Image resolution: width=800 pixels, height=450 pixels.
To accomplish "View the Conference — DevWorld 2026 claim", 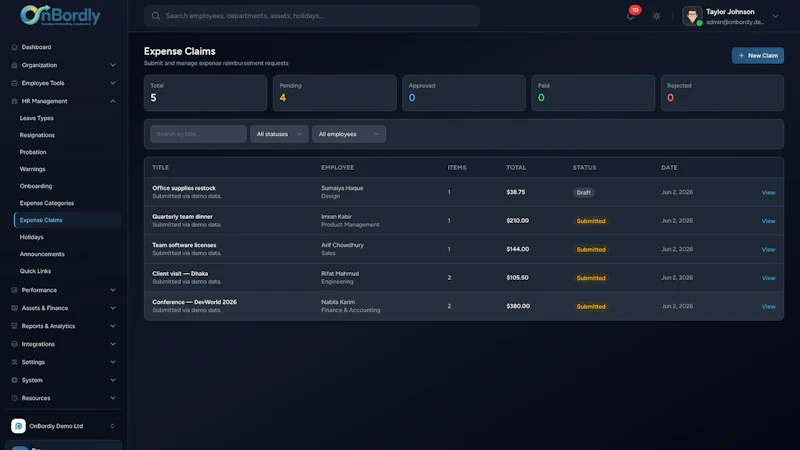I will tap(768, 307).
